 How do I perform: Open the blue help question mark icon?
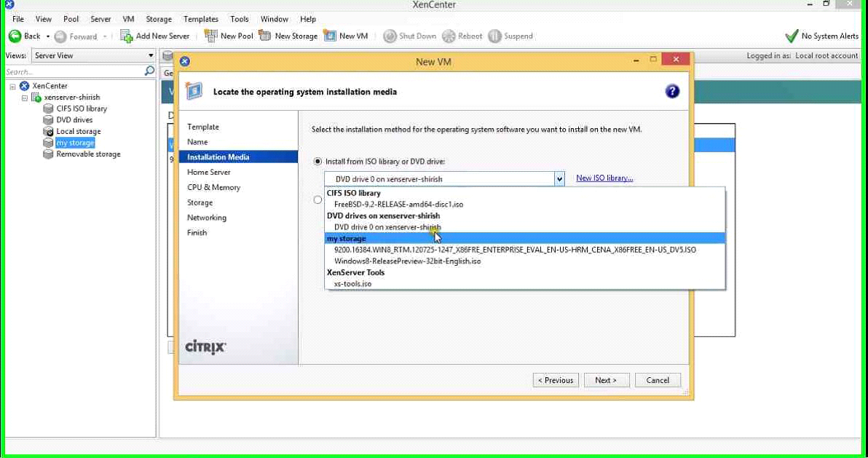[672, 91]
